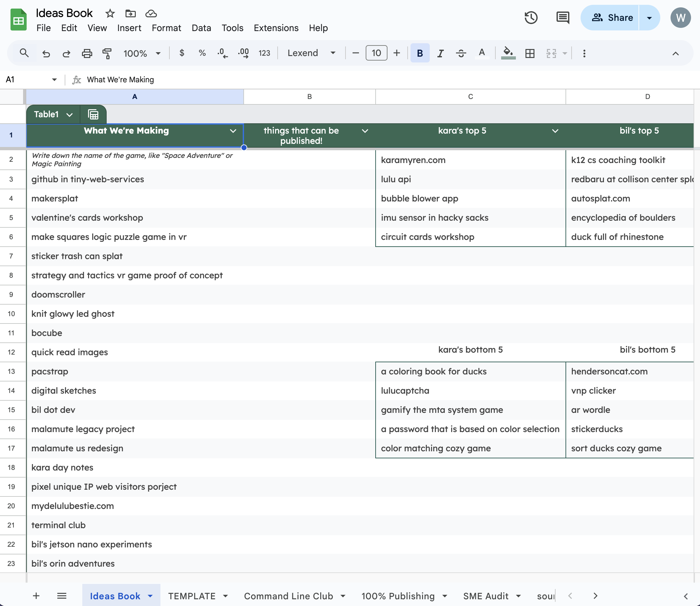
Task: Open the Lexend font dropdown
Action: [x=311, y=53]
